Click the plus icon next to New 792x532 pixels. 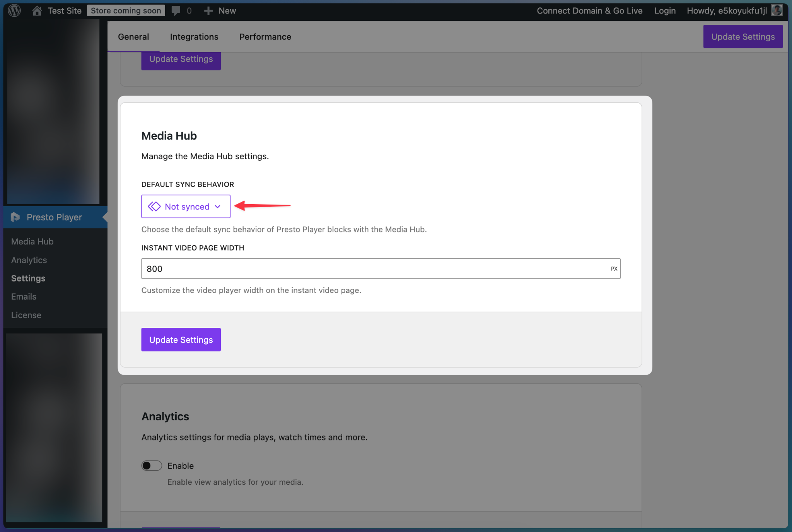point(208,10)
